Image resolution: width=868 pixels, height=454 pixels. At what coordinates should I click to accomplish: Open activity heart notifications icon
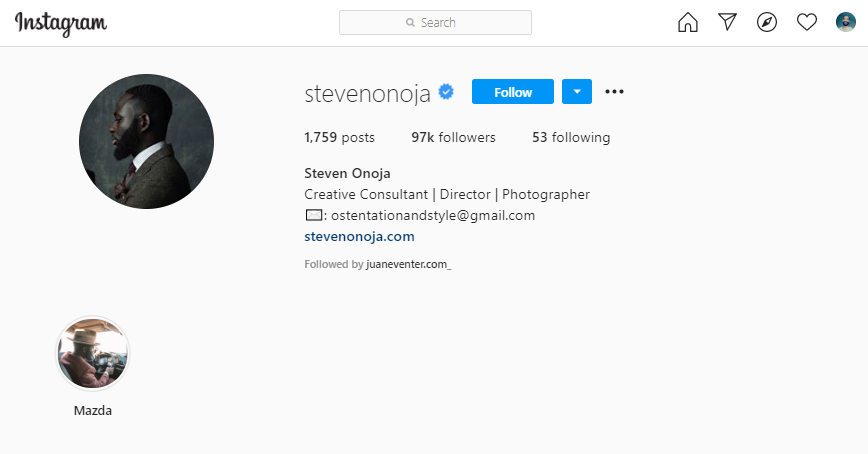click(x=807, y=23)
